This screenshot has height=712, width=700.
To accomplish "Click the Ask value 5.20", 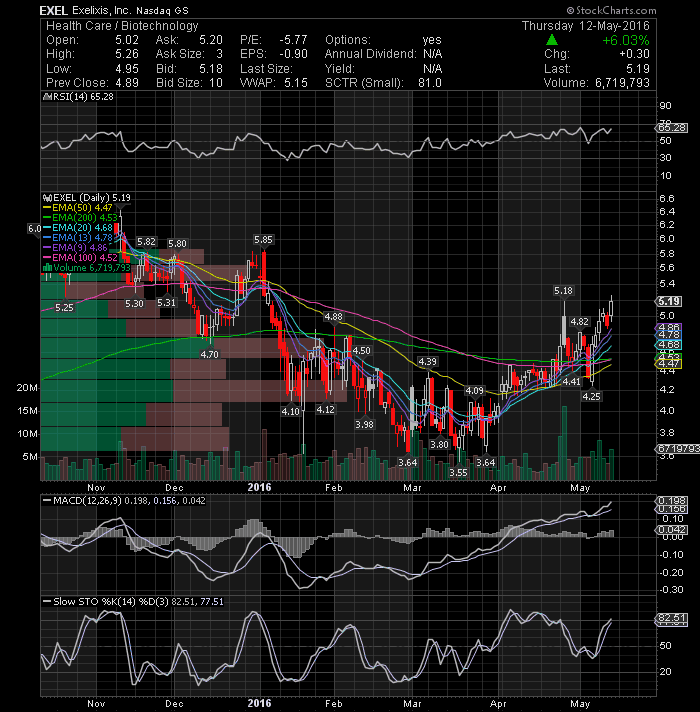I will pos(211,40).
